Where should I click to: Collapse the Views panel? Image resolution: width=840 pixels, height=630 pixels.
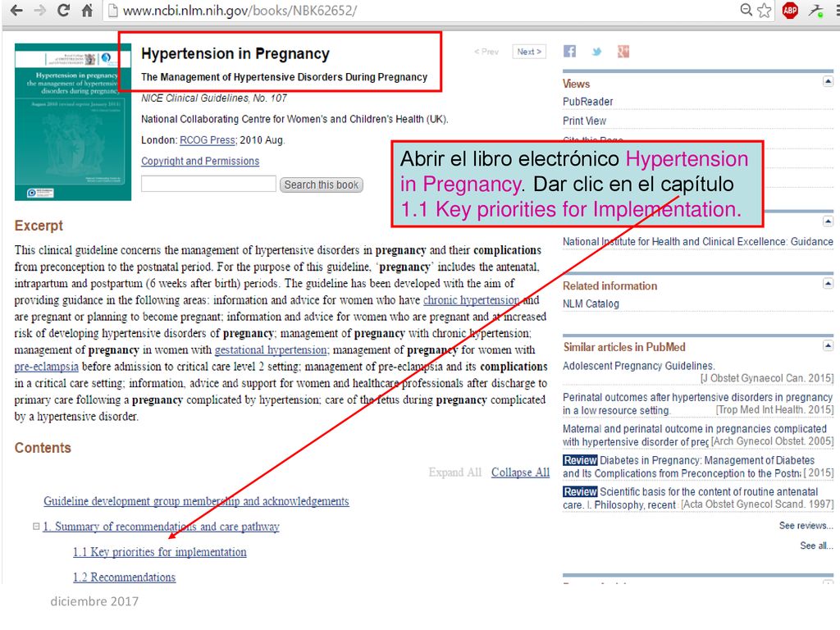[828, 81]
